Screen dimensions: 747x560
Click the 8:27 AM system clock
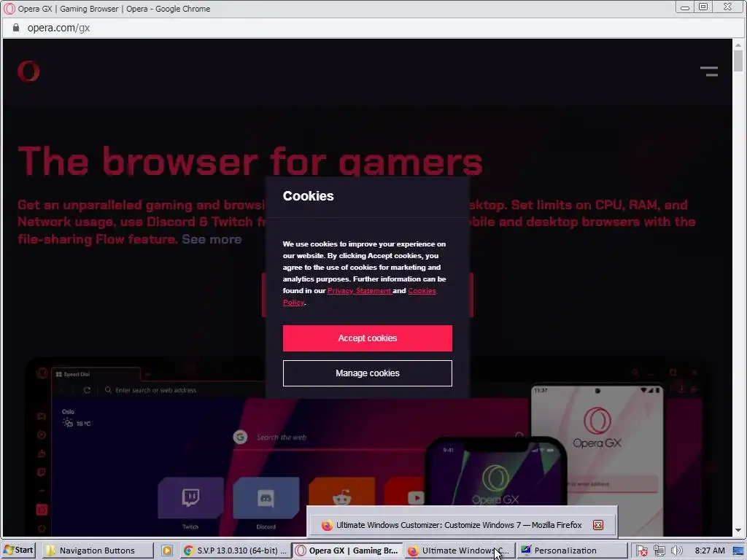click(709, 551)
